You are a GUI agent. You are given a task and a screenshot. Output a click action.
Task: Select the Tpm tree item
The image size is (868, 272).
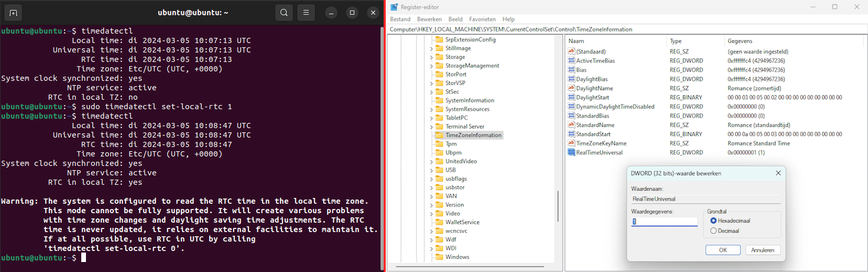tap(451, 144)
